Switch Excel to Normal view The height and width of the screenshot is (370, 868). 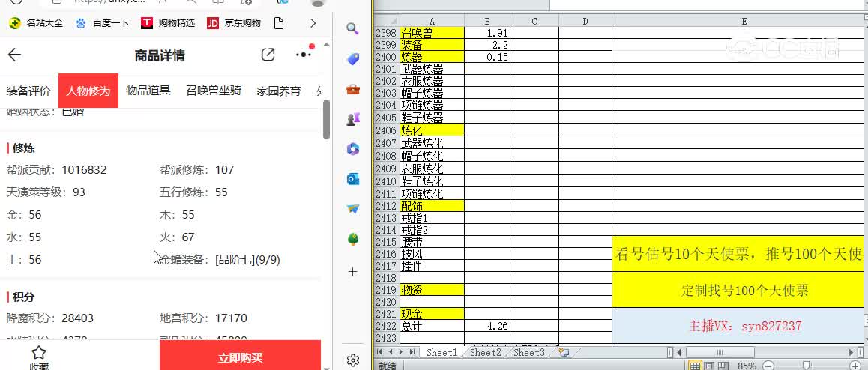[x=695, y=366]
